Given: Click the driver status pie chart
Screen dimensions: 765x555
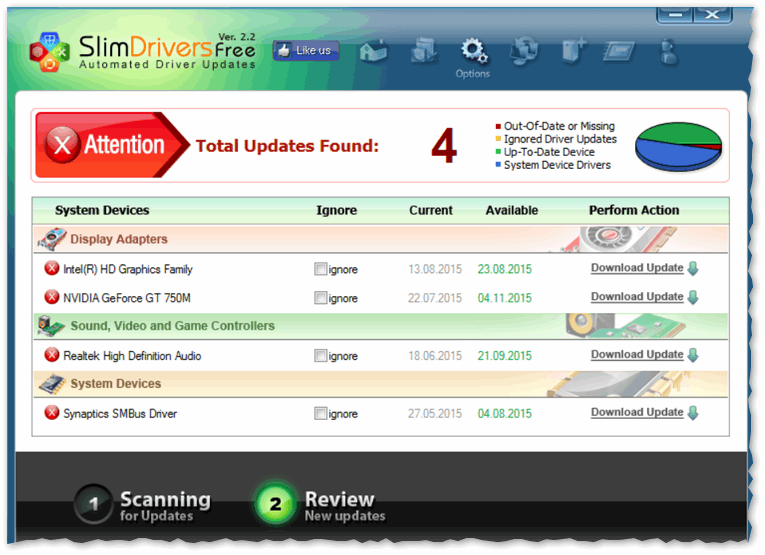Looking at the screenshot, I should pyautogui.click(x=678, y=147).
